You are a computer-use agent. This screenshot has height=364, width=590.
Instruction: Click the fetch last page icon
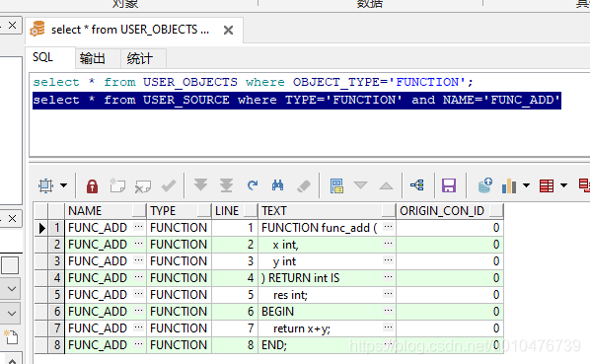tap(226, 185)
